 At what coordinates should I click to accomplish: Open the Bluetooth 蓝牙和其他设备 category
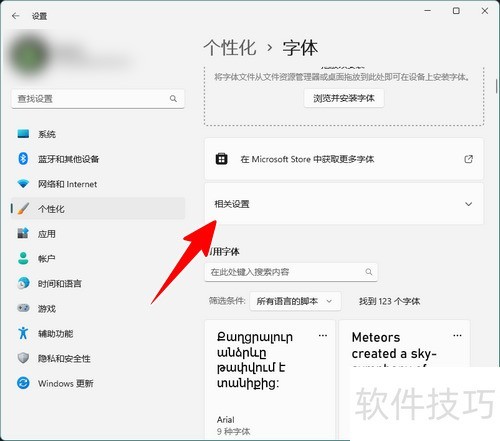[98, 159]
